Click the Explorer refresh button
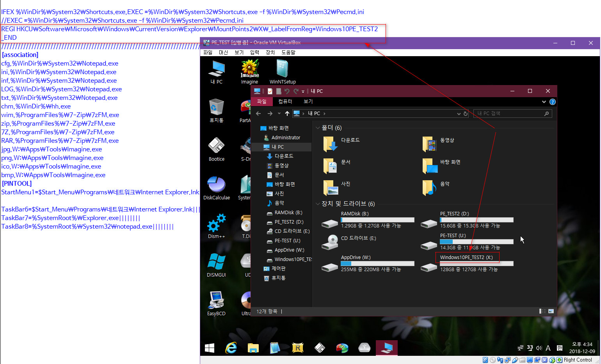 tap(466, 114)
